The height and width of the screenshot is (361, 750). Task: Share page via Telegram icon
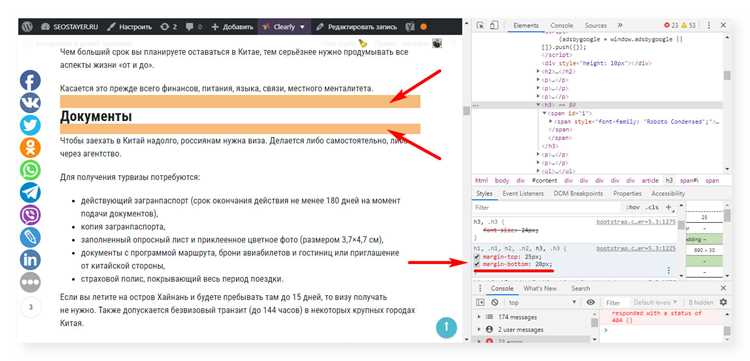[30, 193]
